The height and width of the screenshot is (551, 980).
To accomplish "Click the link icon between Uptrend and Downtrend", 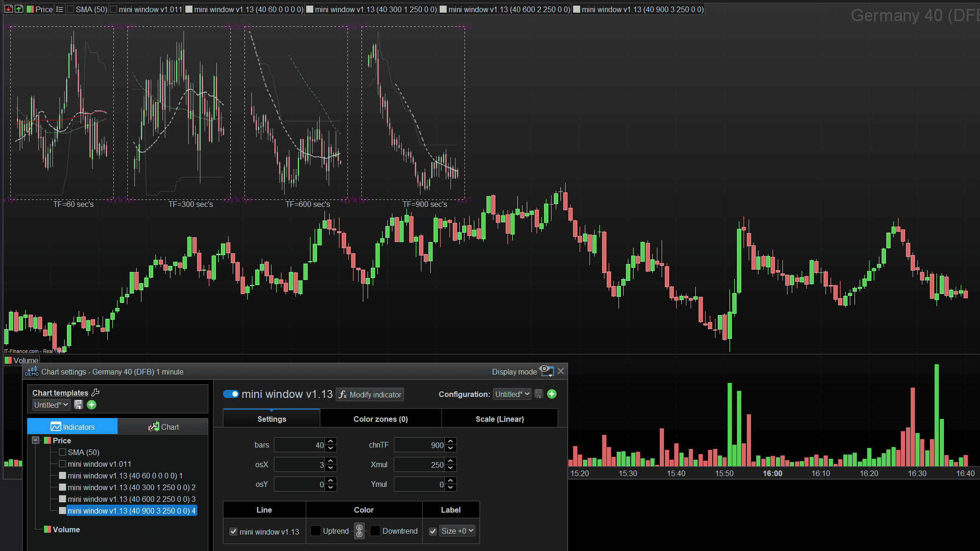I will [x=359, y=531].
